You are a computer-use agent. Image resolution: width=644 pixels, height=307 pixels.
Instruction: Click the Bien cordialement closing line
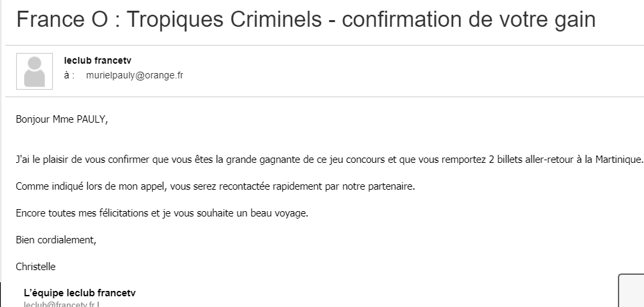point(56,239)
